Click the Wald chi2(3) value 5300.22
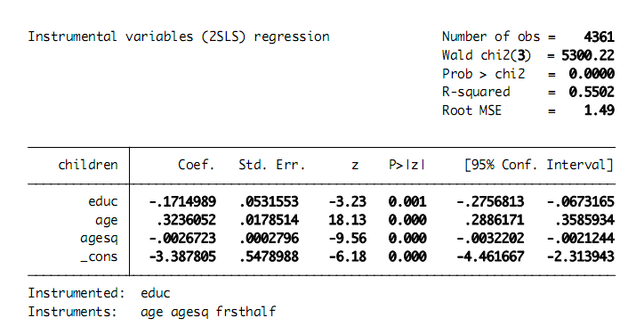 tap(588, 55)
